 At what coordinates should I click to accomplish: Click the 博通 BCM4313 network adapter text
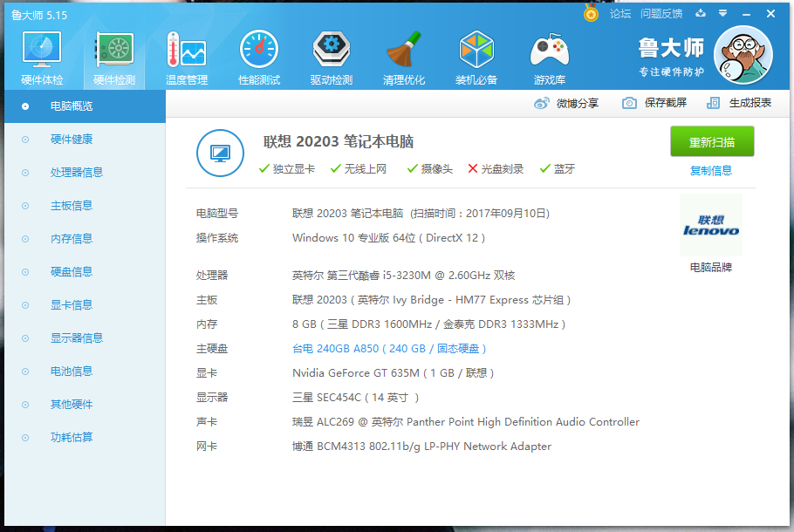click(421, 447)
